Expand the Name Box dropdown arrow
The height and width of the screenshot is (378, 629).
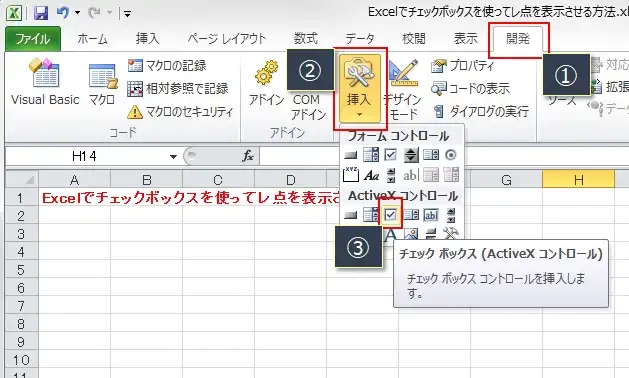173,156
